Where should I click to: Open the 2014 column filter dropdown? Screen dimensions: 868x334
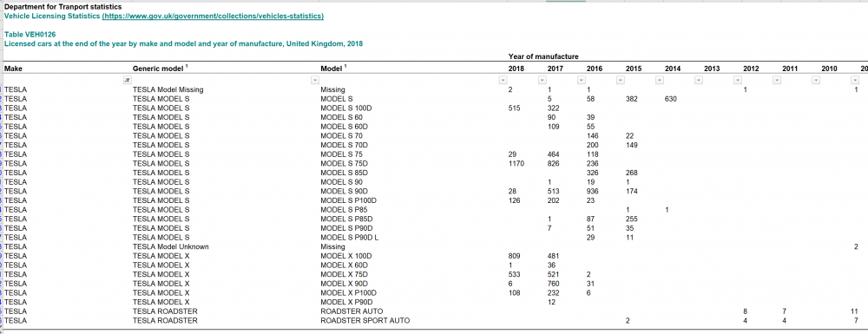(x=699, y=80)
